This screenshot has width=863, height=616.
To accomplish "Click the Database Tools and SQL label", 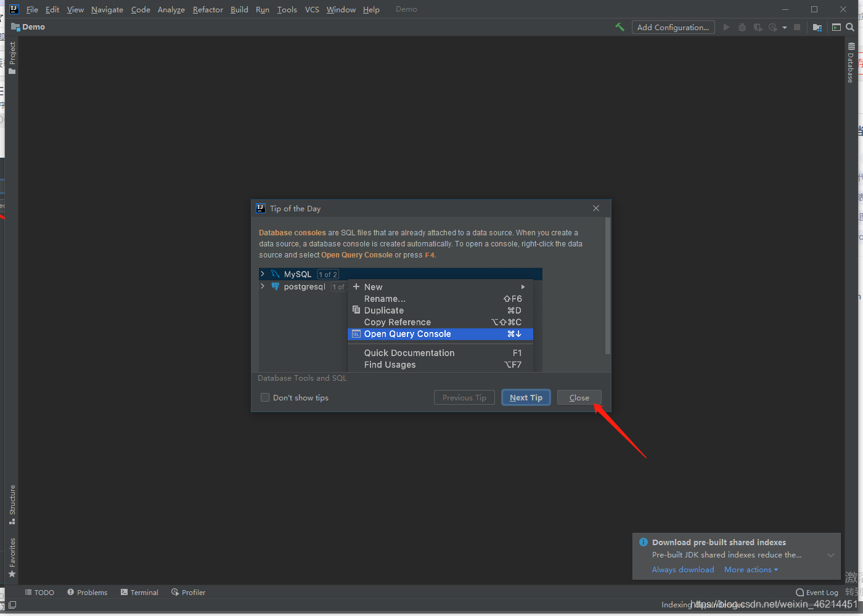I will pyautogui.click(x=302, y=378).
